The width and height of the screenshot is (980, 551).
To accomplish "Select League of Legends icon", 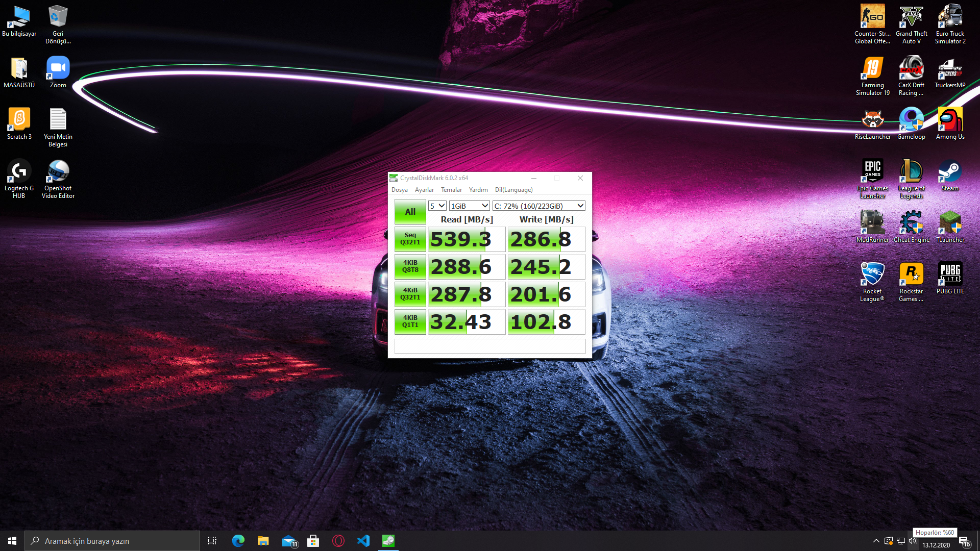I will 912,179.
